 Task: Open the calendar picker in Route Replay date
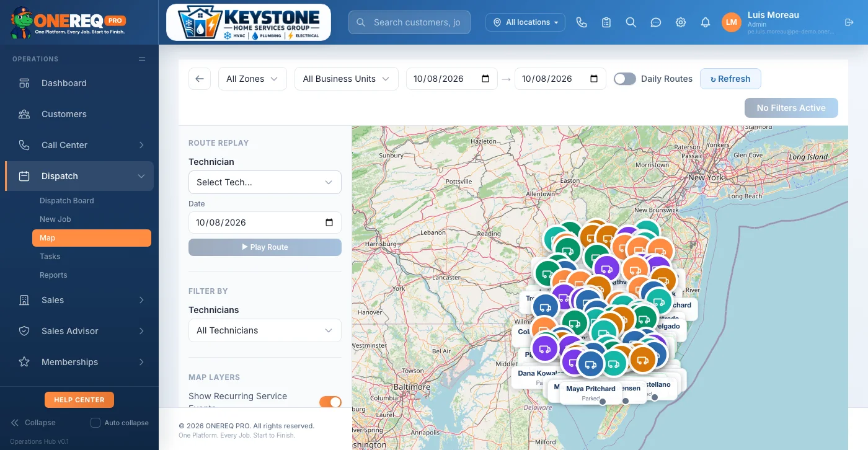click(329, 223)
